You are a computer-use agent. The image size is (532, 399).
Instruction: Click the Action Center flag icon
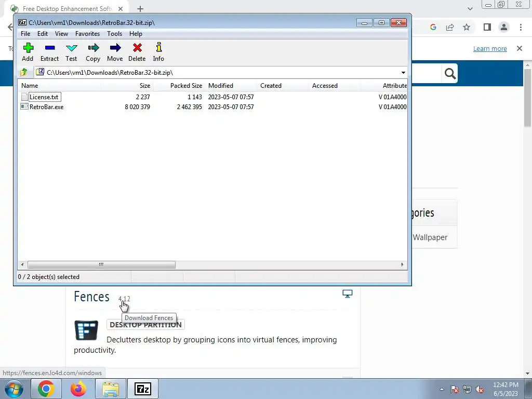(x=455, y=390)
